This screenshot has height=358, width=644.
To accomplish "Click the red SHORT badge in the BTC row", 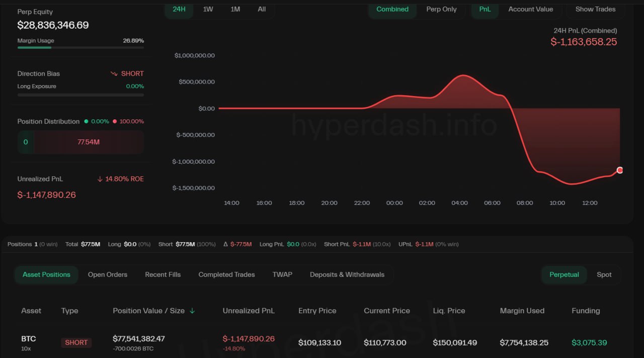I will tap(76, 342).
